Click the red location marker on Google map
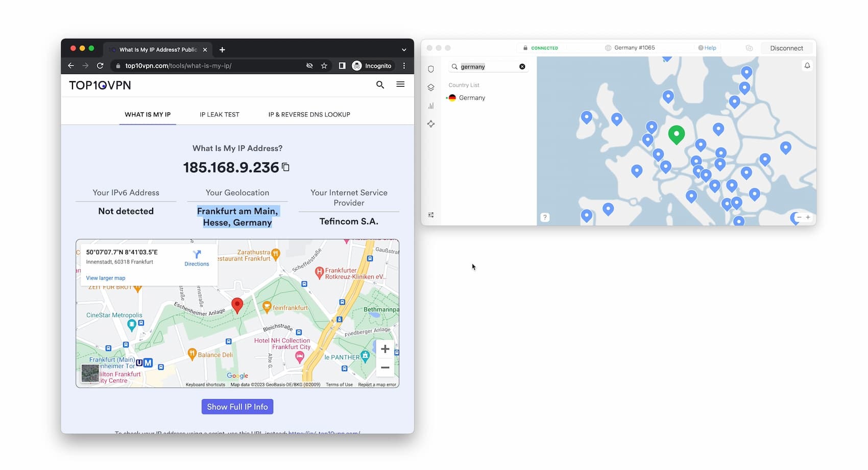 tap(237, 305)
